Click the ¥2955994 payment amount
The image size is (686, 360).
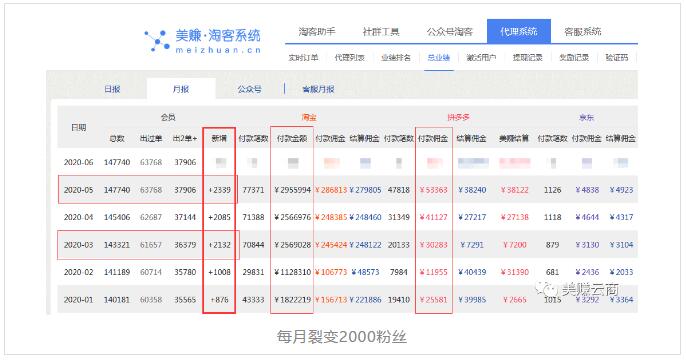coord(292,190)
